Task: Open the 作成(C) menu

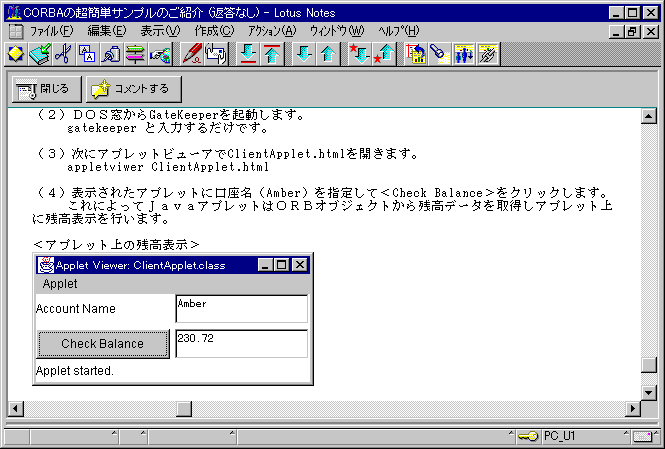Action: click(x=213, y=31)
